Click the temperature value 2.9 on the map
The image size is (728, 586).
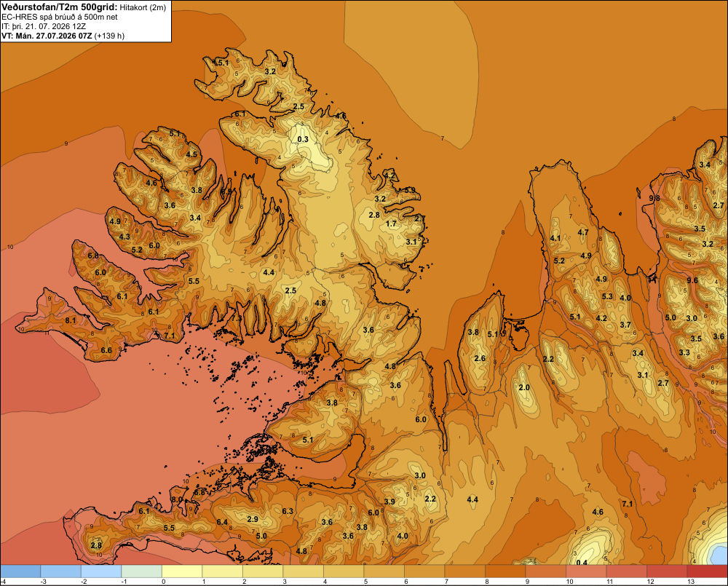253,519
